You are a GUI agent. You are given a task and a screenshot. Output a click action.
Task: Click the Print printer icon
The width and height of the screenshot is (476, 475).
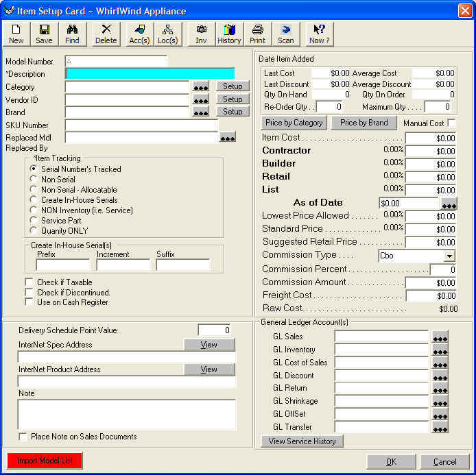(x=257, y=34)
